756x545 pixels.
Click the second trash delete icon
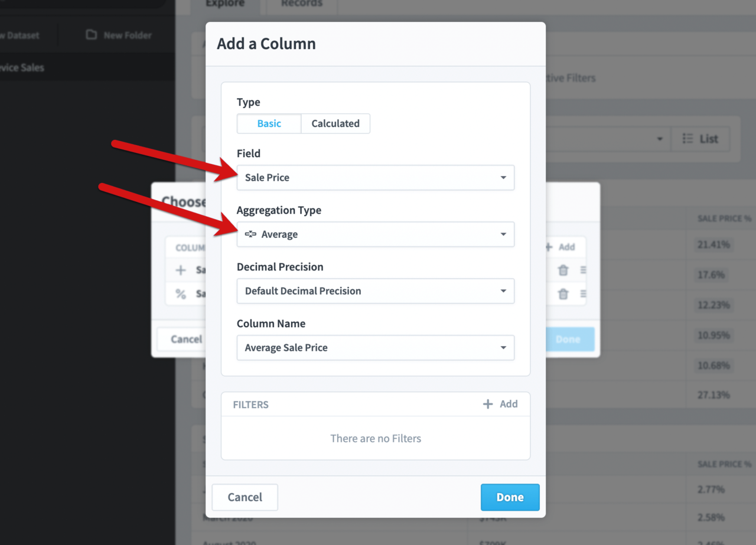click(563, 293)
